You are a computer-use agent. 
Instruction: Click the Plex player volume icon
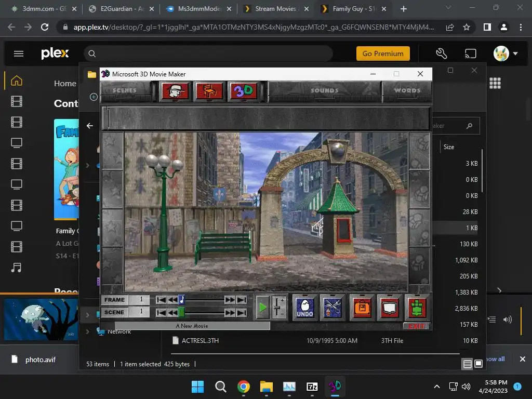click(x=508, y=320)
